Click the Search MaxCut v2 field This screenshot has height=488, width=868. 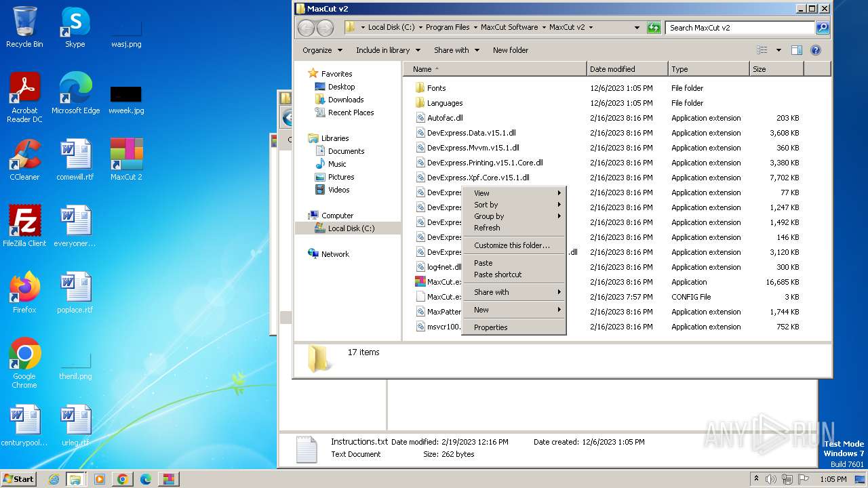pyautogui.click(x=741, y=28)
